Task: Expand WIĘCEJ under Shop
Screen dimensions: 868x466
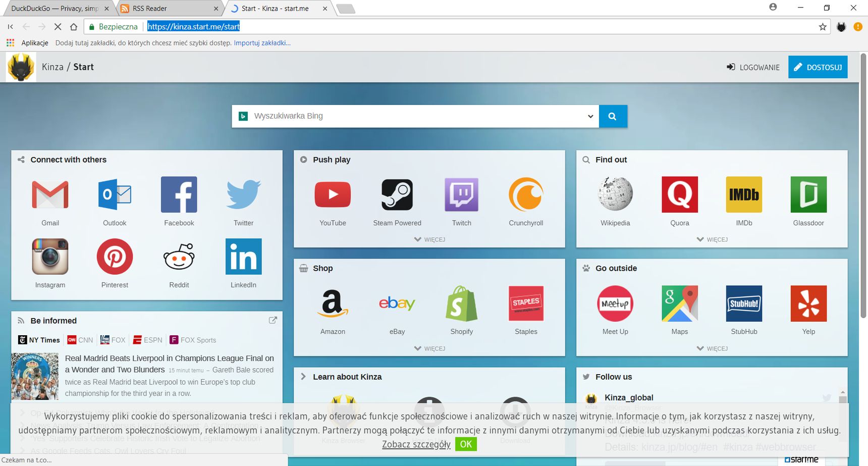Action: tap(429, 348)
